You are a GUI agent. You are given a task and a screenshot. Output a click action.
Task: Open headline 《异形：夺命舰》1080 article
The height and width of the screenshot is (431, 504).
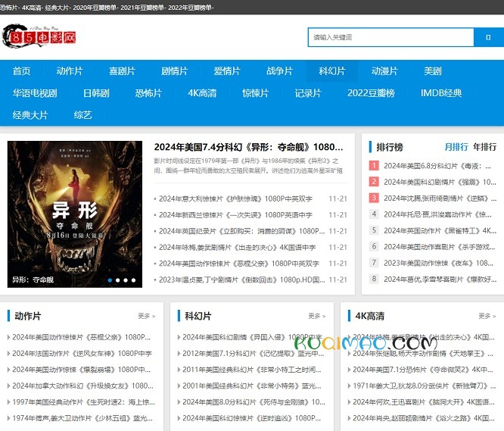pos(248,147)
